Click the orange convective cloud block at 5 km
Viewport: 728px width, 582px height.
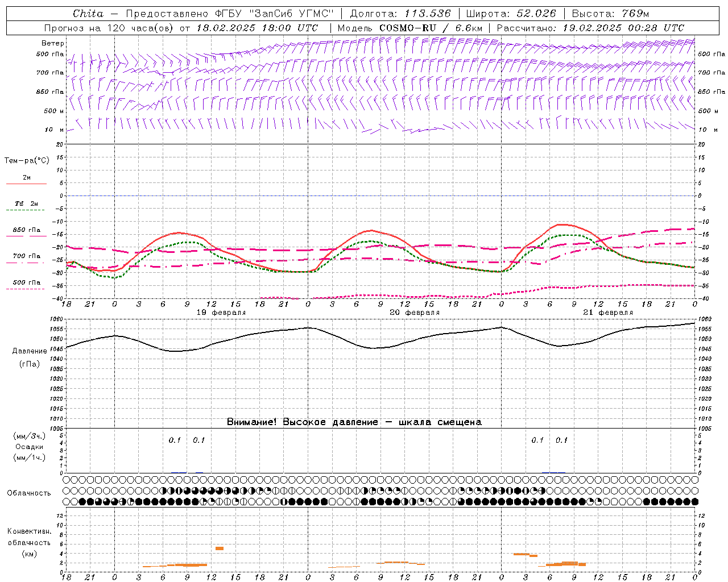(220, 548)
